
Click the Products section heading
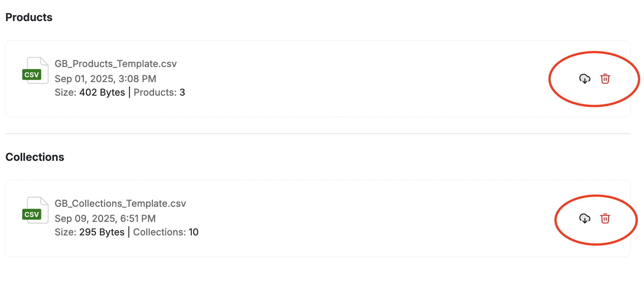click(x=29, y=17)
